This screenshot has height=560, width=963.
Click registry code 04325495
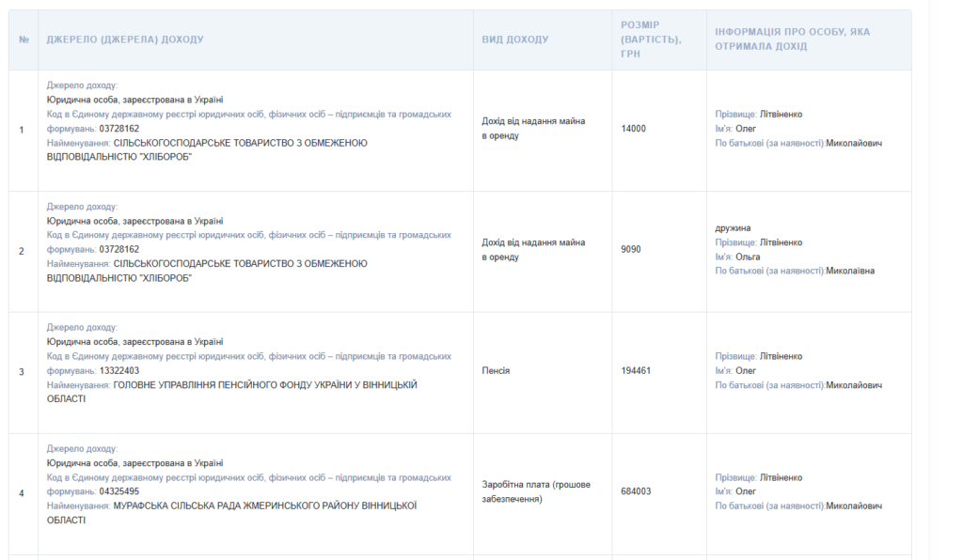pos(119,491)
